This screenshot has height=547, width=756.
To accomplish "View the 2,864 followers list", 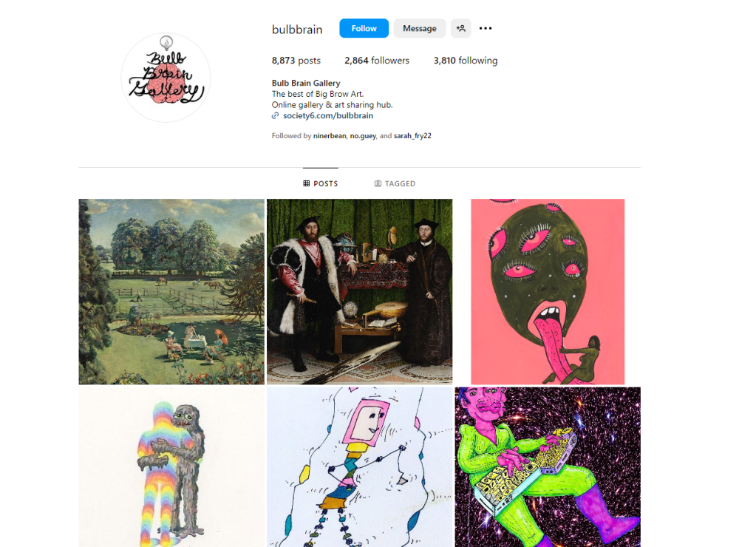I will [377, 61].
